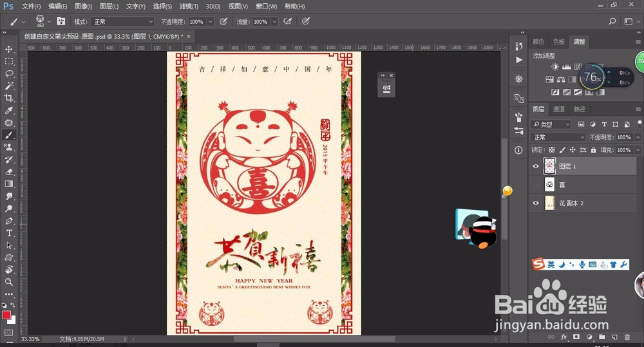Select the Spot Healing Brush tool
Screen dimensions: 644x347
[8, 123]
